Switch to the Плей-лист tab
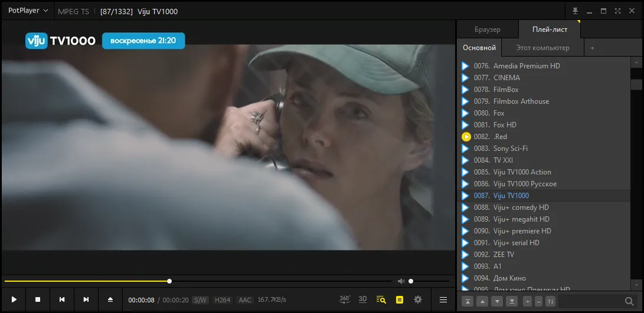Image resolution: width=644 pixels, height=313 pixels. point(550,29)
